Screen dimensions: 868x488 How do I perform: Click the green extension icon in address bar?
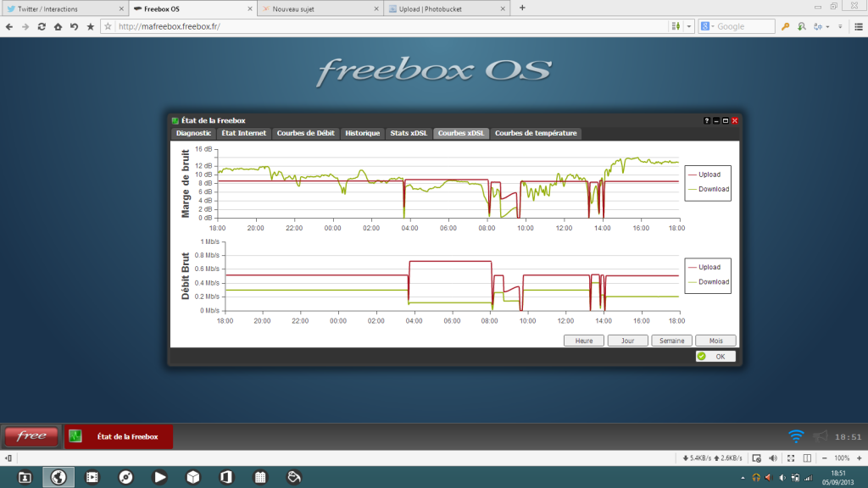[x=676, y=26]
